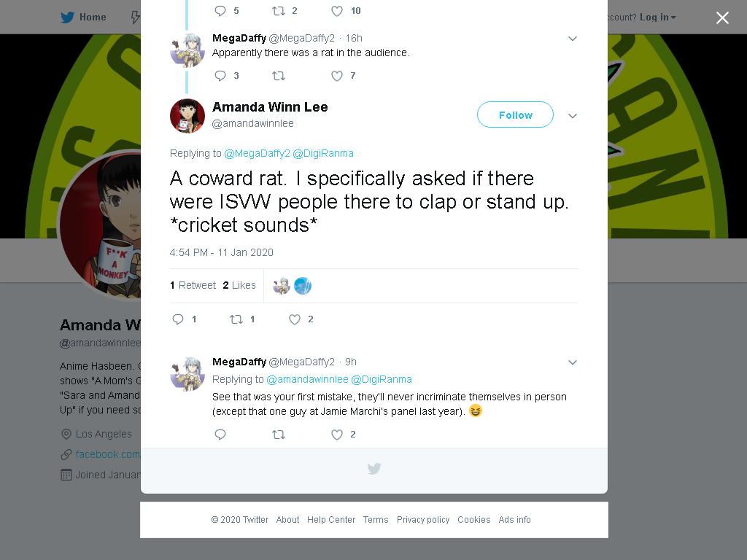This screenshot has height=560, width=747.
Task: Expand options chevron next to Follow button
Action: coord(573,116)
